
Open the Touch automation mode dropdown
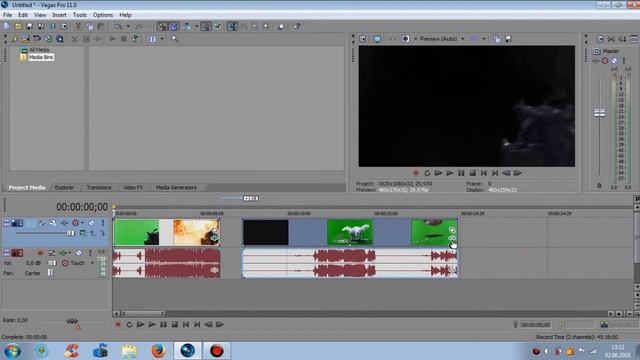[92, 263]
